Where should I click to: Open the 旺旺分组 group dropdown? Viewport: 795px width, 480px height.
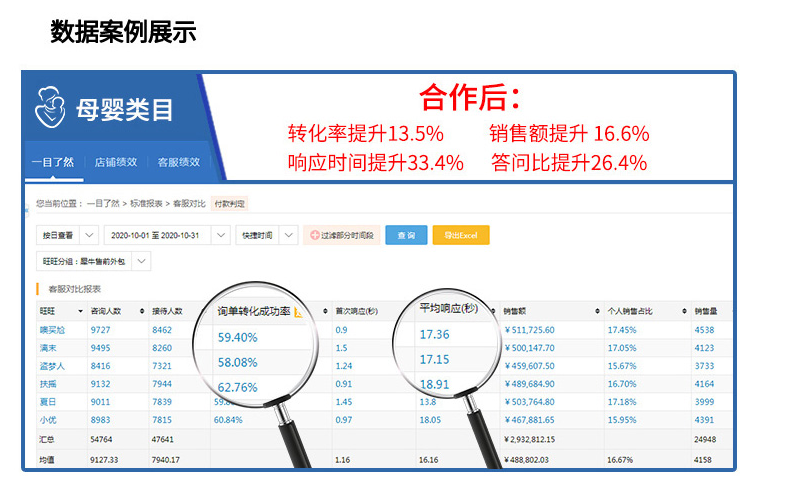coord(93,262)
